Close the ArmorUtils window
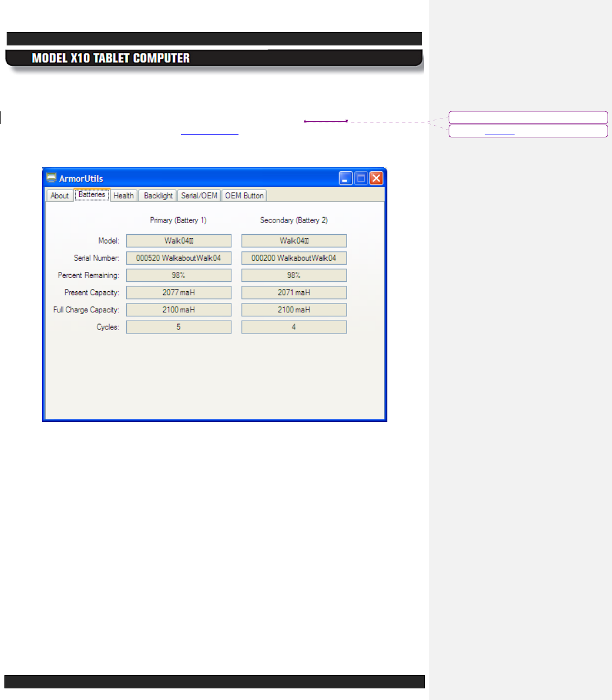 tap(376, 178)
